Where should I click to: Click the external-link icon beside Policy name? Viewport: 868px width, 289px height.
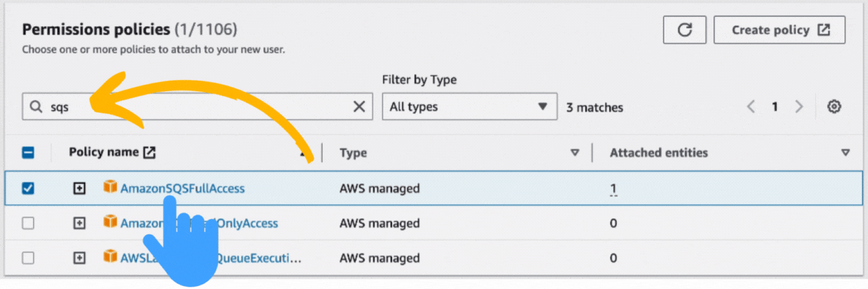coord(149,153)
